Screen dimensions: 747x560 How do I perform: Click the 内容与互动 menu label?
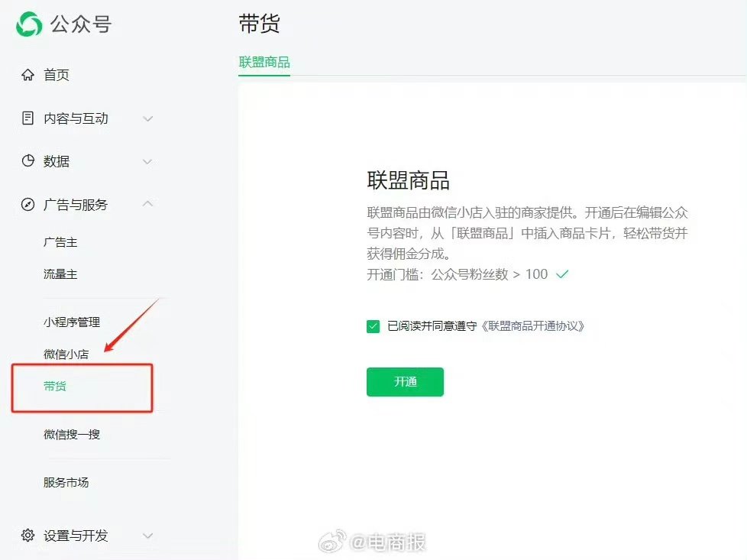tap(76, 118)
